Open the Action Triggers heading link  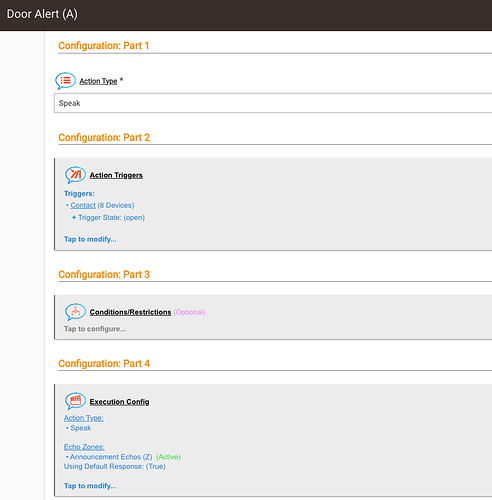click(116, 175)
